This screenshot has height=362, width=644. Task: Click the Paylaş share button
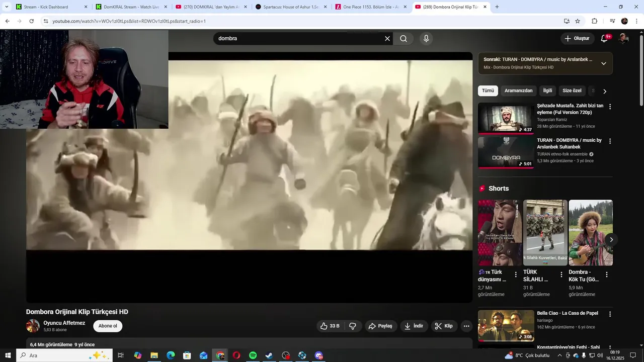point(380,326)
